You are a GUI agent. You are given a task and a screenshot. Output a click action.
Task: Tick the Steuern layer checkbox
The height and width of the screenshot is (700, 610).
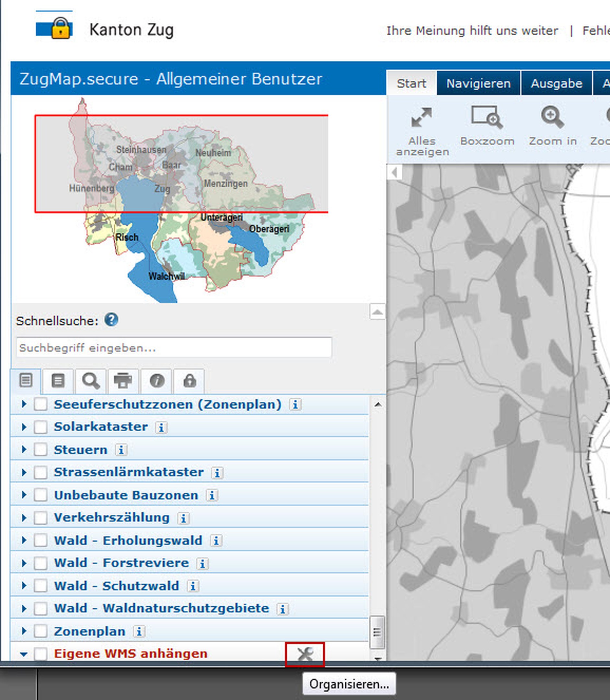tap(40, 450)
